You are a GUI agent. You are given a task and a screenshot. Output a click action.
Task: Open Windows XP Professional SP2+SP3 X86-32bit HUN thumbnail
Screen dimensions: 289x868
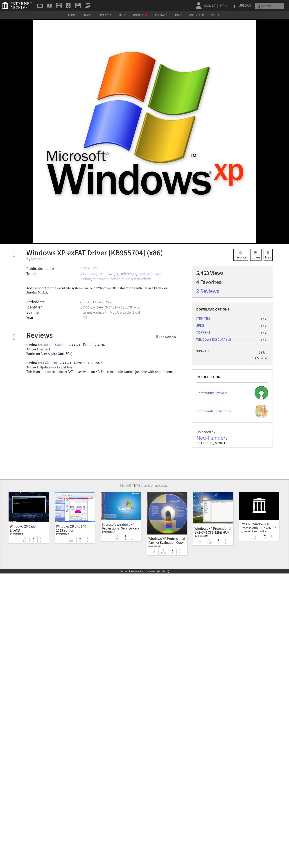pyautogui.click(x=213, y=508)
